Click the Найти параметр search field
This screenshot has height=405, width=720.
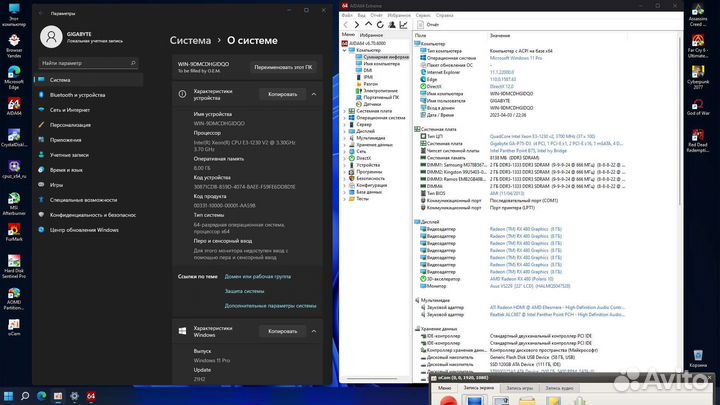(88, 63)
